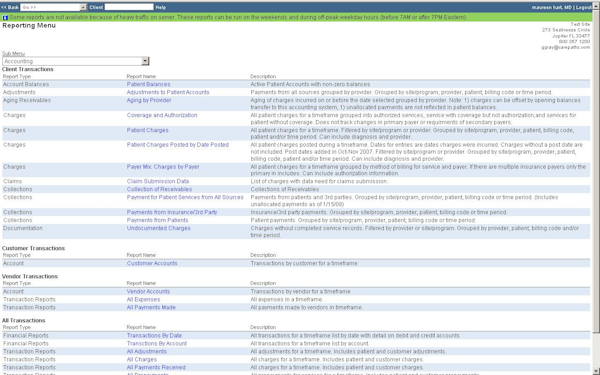Open Payer Mix: Charges by Payer report

coord(163,167)
